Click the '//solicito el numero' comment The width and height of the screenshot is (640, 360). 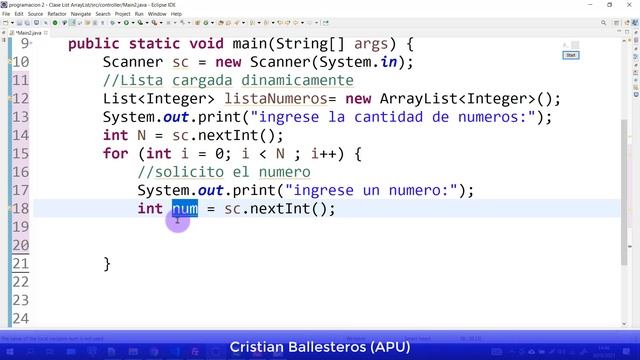point(224,172)
